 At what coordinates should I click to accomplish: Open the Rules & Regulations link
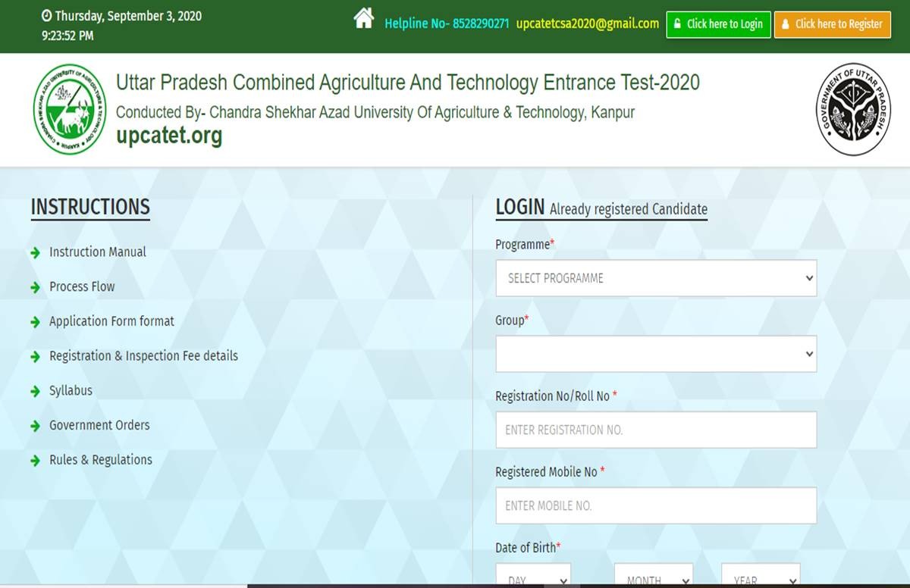click(x=100, y=460)
